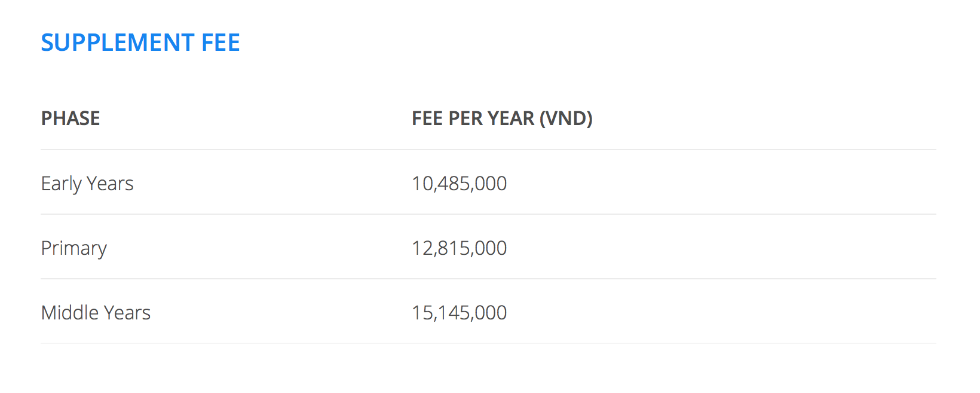The image size is (980, 393).
Task: Click the word SUPPLEMENT in the heading
Action: pos(118,42)
